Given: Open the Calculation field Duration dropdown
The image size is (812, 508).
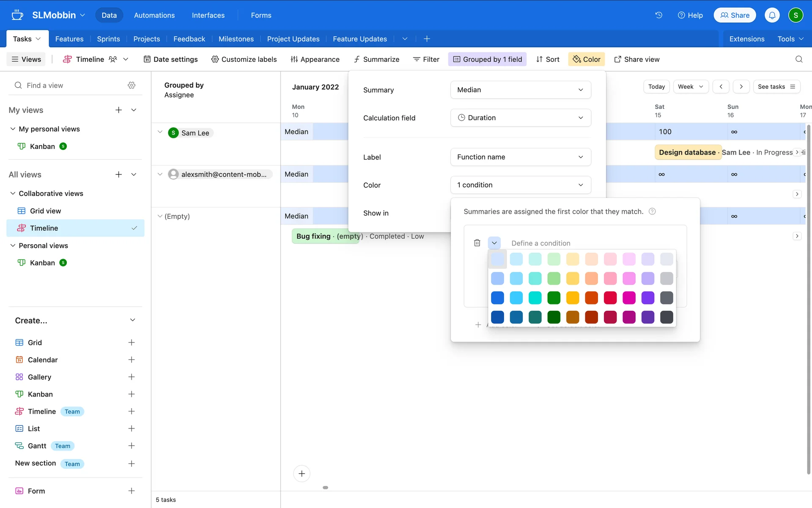Looking at the screenshot, I should coord(520,118).
